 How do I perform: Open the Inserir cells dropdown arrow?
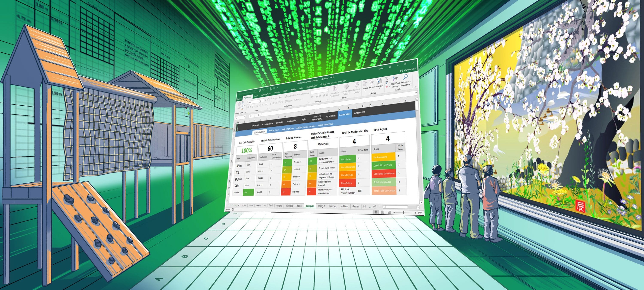click(365, 91)
